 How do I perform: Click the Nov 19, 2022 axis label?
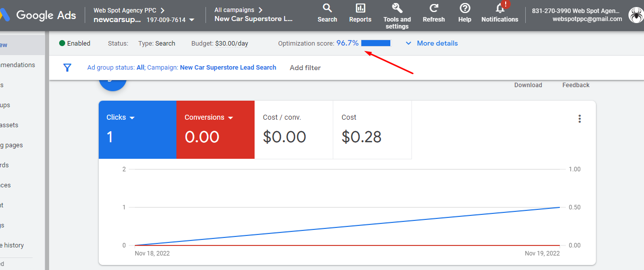(x=542, y=253)
